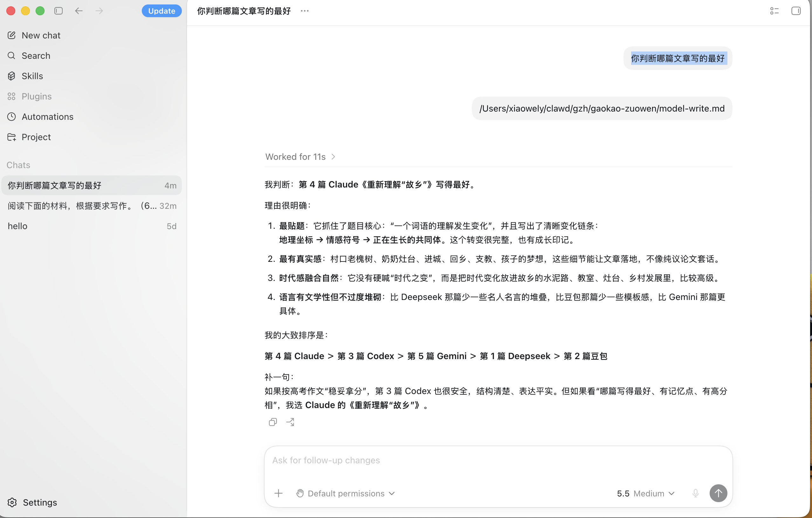The width and height of the screenshot is (812, 518).
Task: Click the blue Update button
Action: (x=162, y=11)
